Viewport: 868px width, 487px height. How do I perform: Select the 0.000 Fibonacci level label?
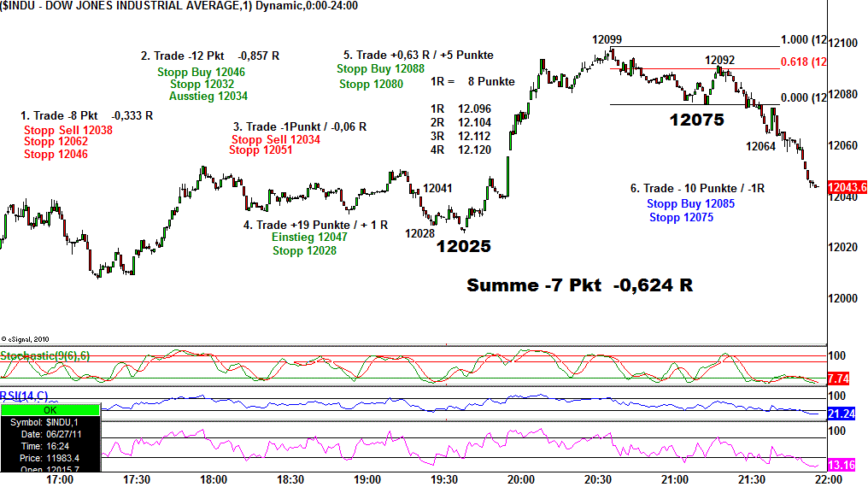click(803, 97)
